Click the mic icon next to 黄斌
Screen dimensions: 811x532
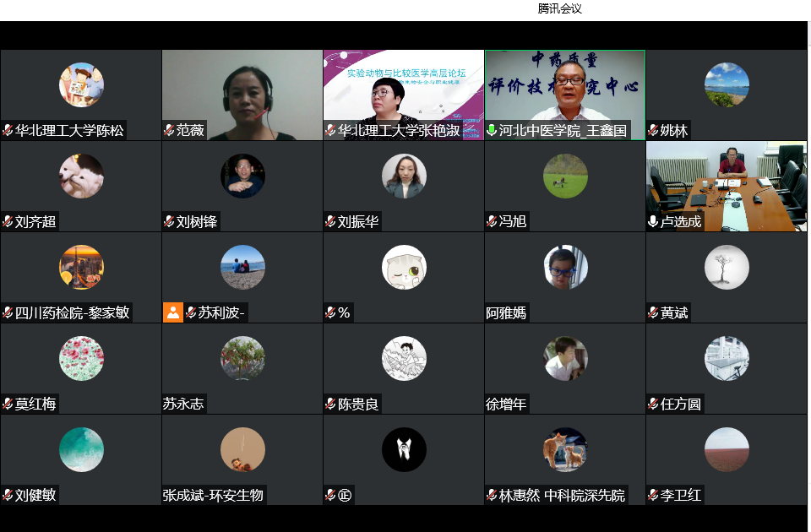654,312
